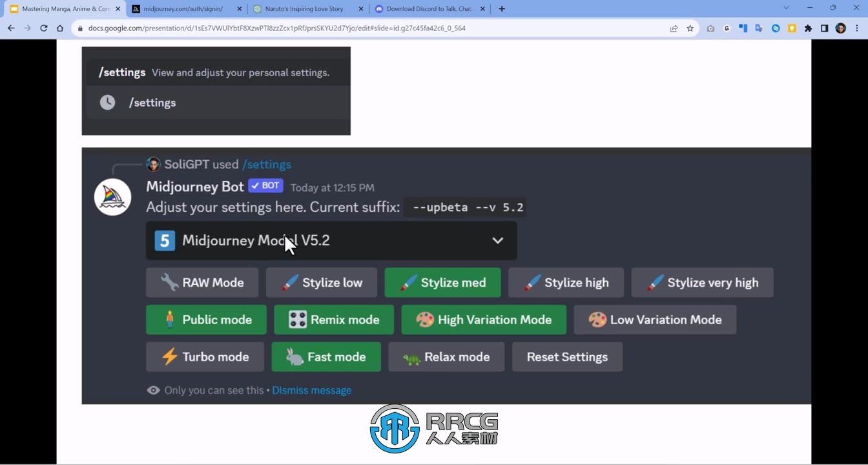This screenshot has height=465, width=868.
Task: Switch to Relax mode
Action: click(446, 357)
